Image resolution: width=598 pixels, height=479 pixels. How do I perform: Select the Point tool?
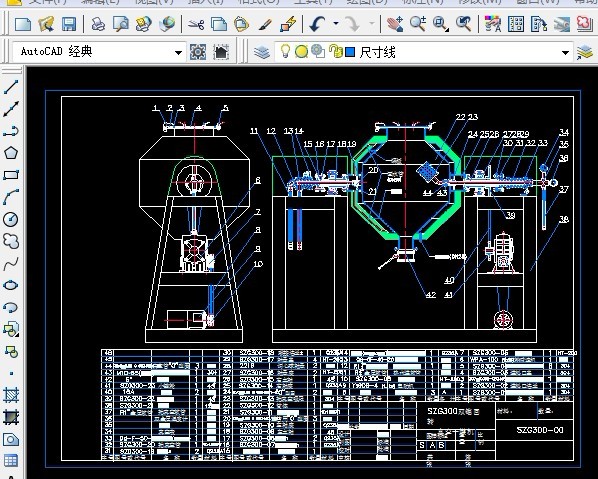point(11,373)
